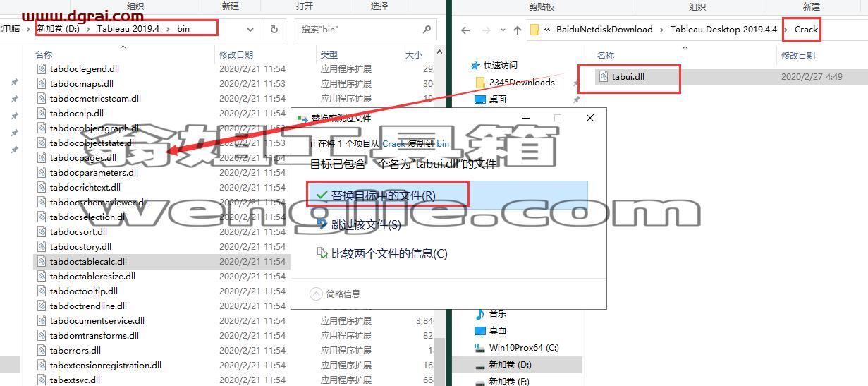Click the tabui.dll file icon
This screenshot has height=386, width=868.
pos(603,76)
